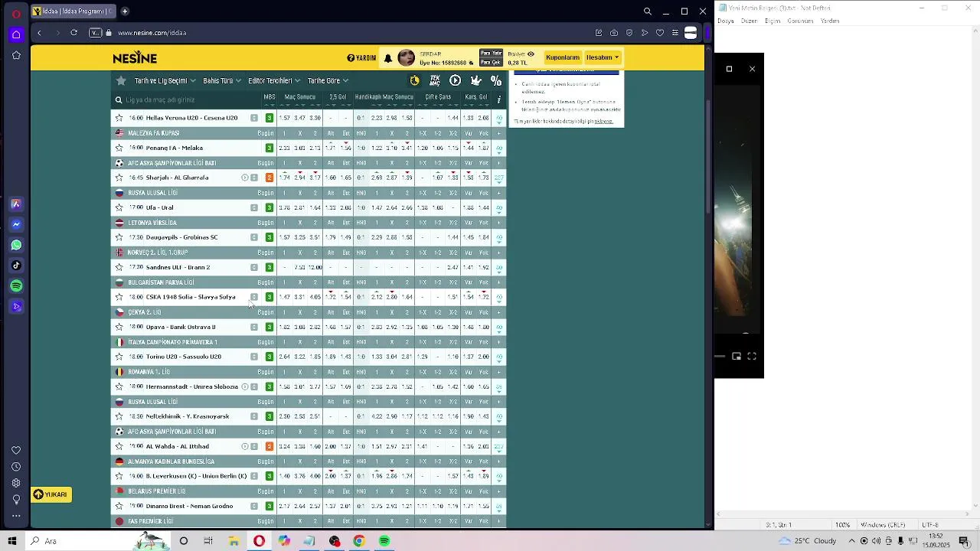Open WhatsApp in Opera sidebar
Screen dimensions: 980x551
tap(16, 245)
